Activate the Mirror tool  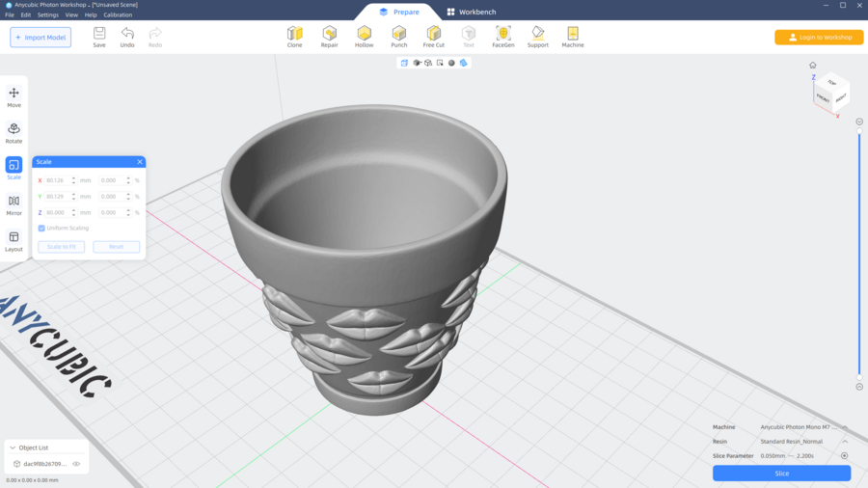tap(14, 204)
